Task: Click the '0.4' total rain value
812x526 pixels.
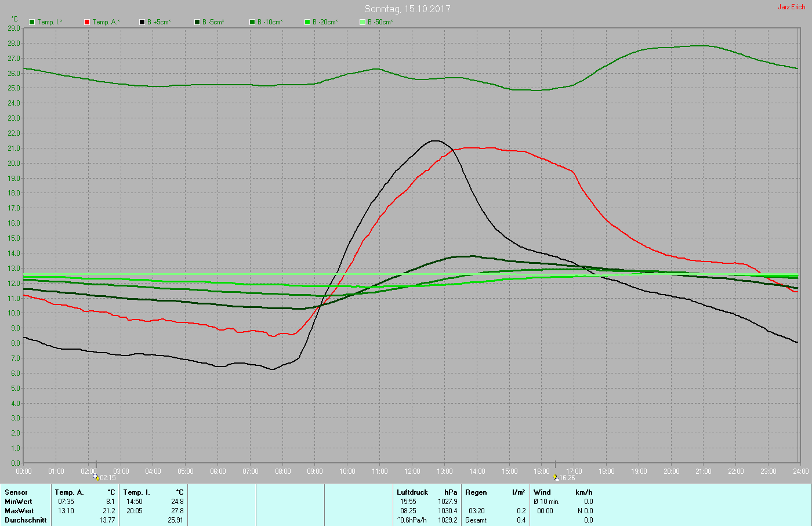Action: point(521,520)
